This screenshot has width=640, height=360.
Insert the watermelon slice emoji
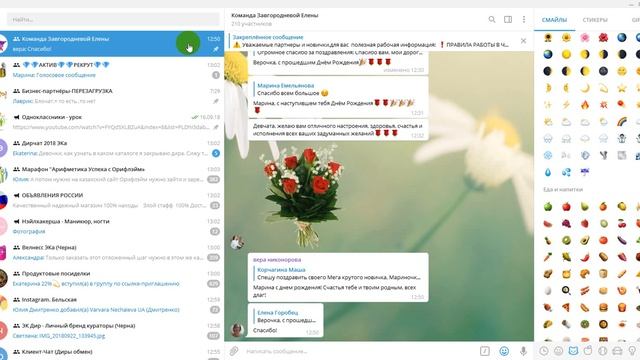548,223
